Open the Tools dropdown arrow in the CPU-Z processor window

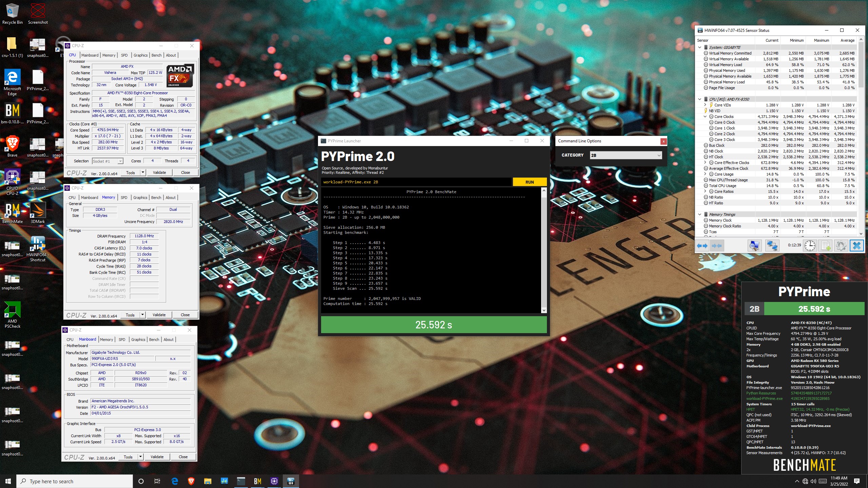pos(143,172)
